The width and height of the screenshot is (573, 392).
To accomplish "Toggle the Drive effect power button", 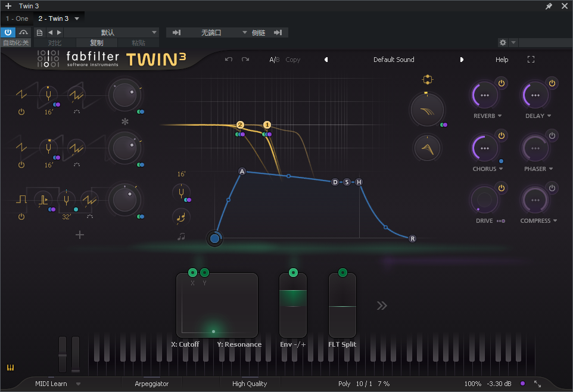I will 502,188.
